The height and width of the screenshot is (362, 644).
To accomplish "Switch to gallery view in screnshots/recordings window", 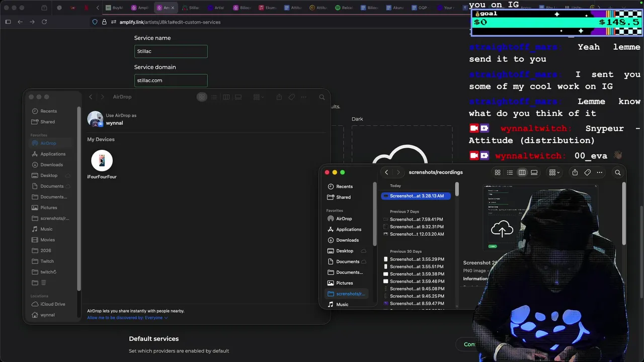I will click(x=534, y=172).
